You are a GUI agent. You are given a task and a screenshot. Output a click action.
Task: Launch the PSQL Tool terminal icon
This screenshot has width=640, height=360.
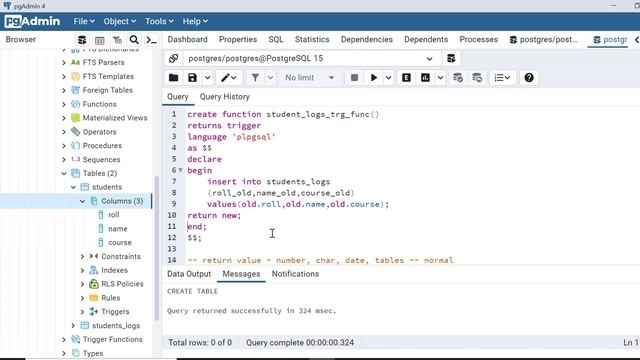151,40
